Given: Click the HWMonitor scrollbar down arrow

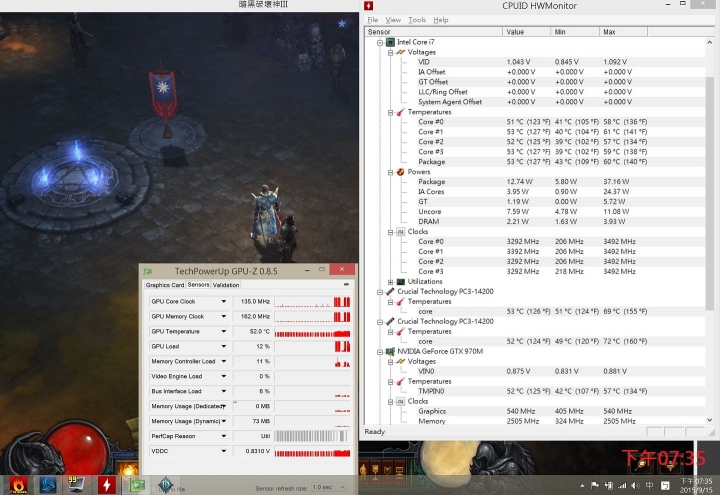Looking at the screenshot, I should (x=710, y=420).
